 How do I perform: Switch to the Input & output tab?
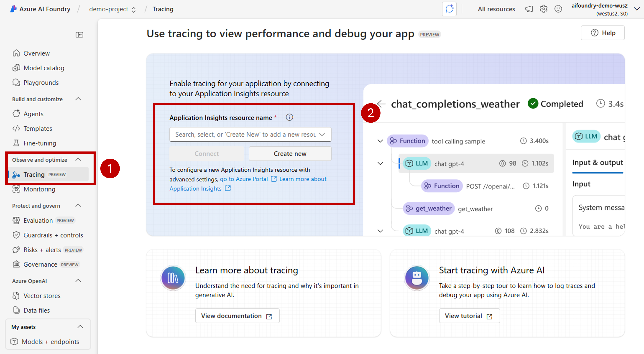597,162
